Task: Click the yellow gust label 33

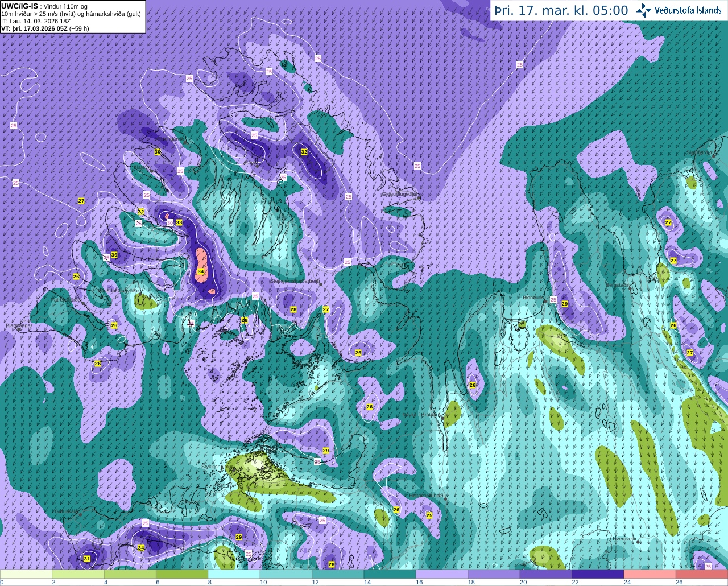Action: [179, 222]
